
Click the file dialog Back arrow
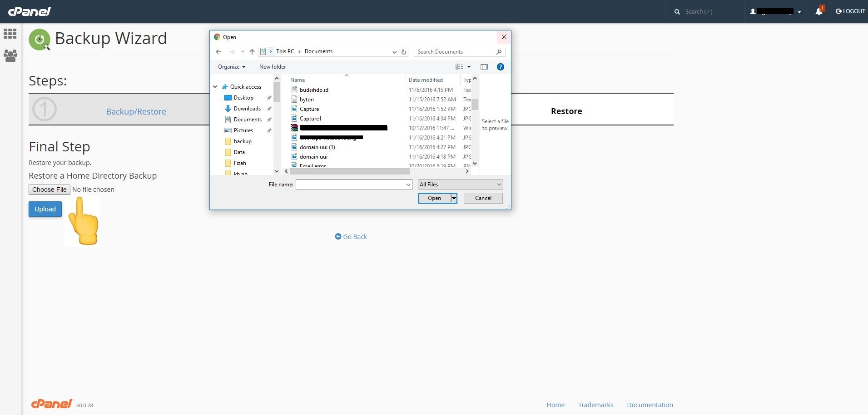218,52
